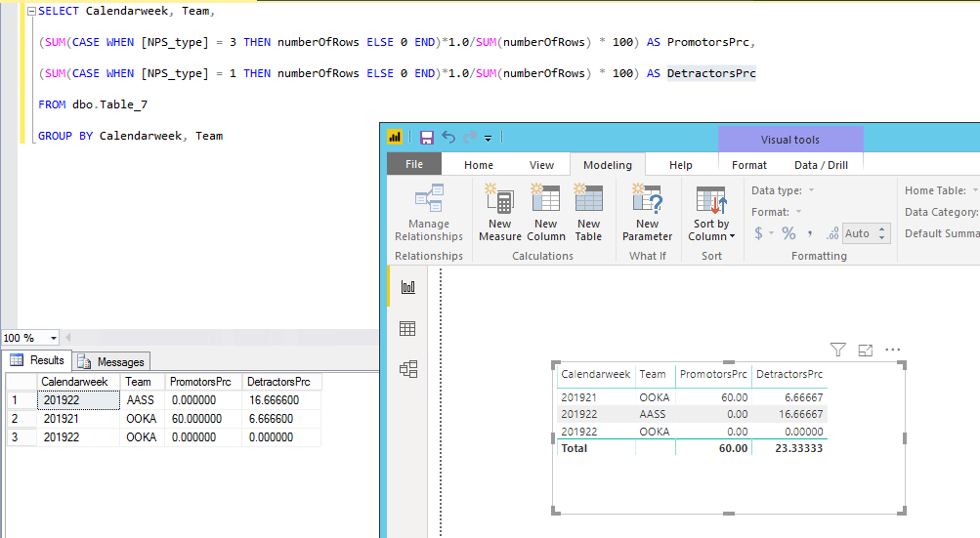
Task: Open currency format options arrow
Action: 771,233
